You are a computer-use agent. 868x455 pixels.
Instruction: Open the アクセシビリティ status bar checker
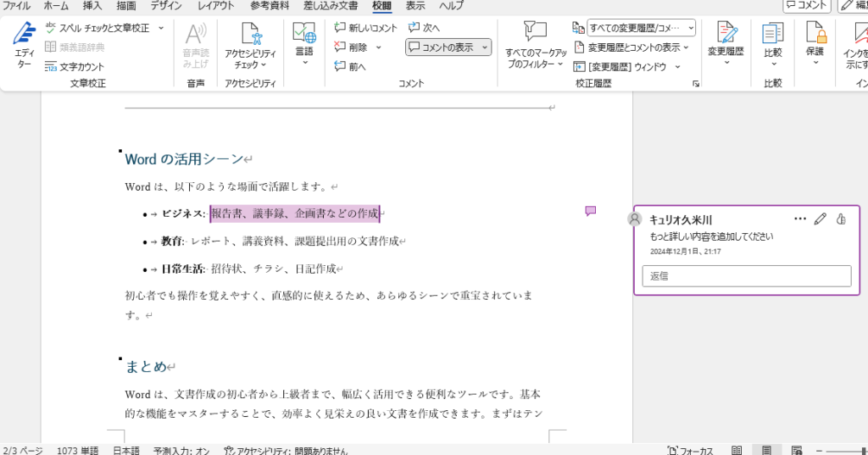click(286, 451)
